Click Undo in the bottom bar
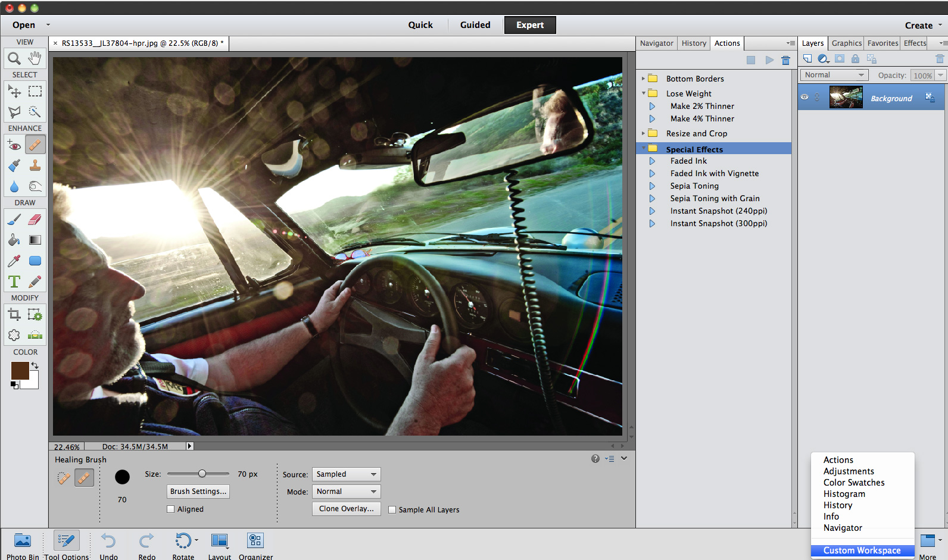The image size is (948, 560). (x=108, y=546)
